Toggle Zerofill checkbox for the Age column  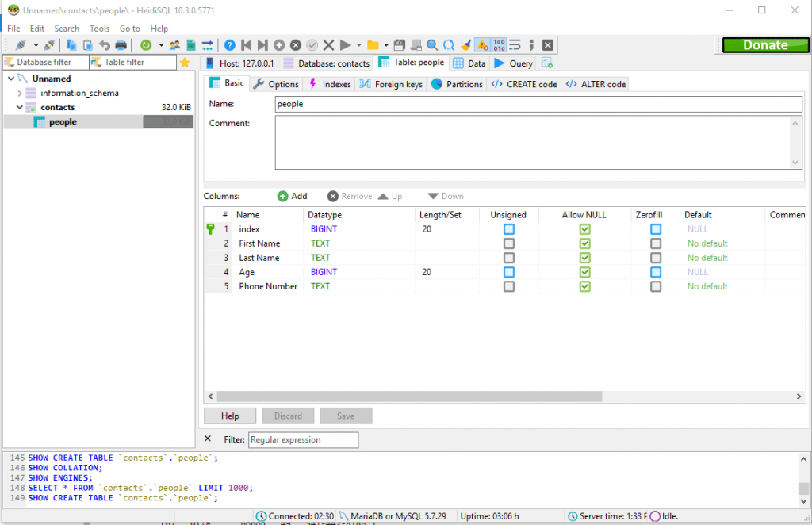coord(656,272)
